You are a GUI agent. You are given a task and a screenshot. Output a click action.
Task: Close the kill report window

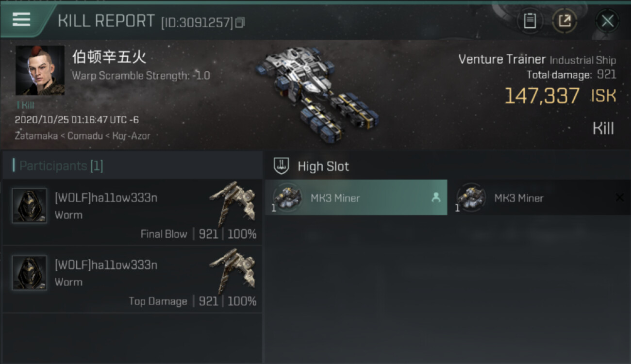pos(607,21)
